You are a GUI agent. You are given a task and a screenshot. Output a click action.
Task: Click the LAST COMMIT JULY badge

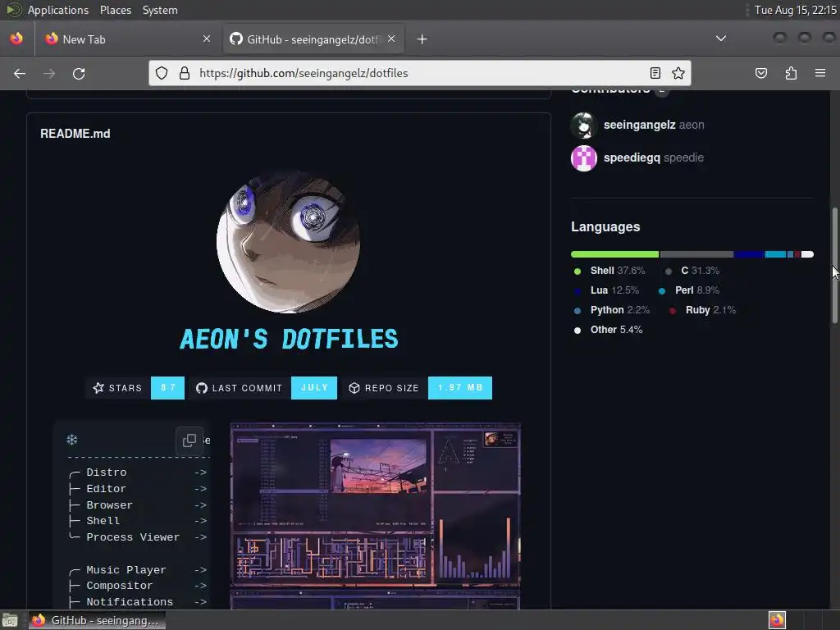263,388
